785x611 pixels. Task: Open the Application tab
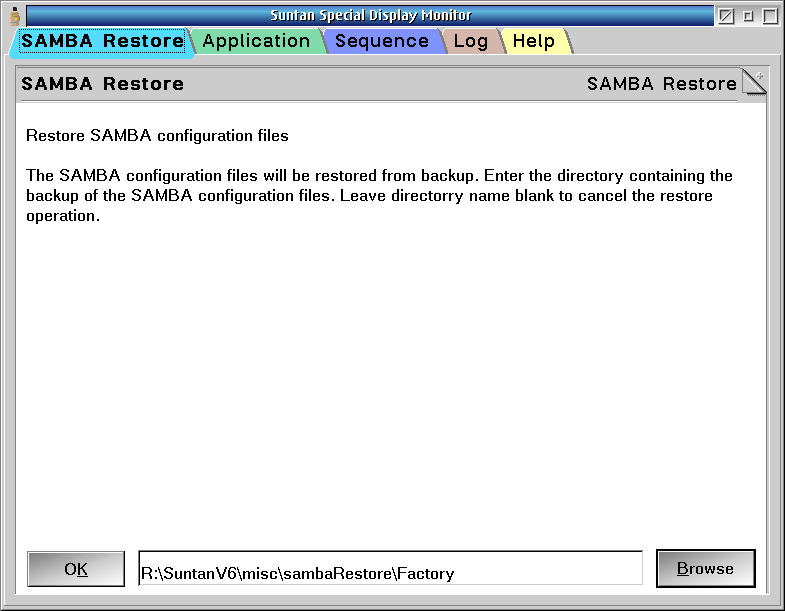pos(256,42)
